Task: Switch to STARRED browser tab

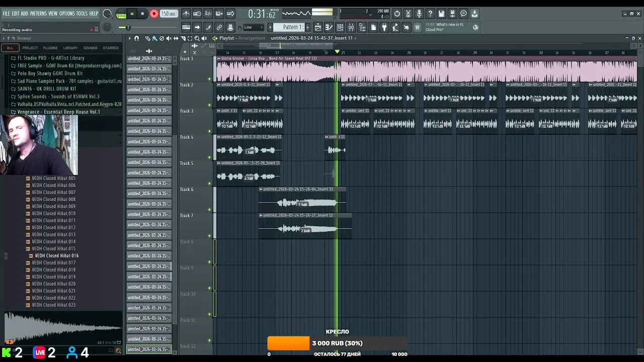Action: [111, 48]
